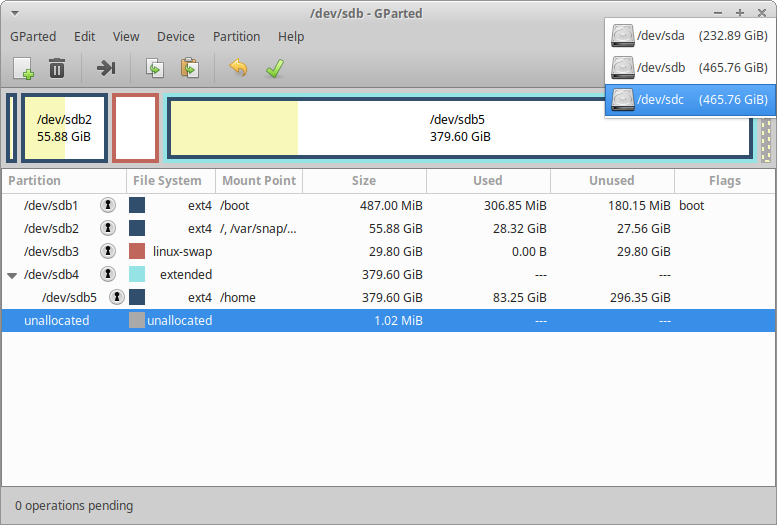The height and width of the screenshot is (525, 777).
Task: Sort by the Size column header
Action: pos(364,181)
